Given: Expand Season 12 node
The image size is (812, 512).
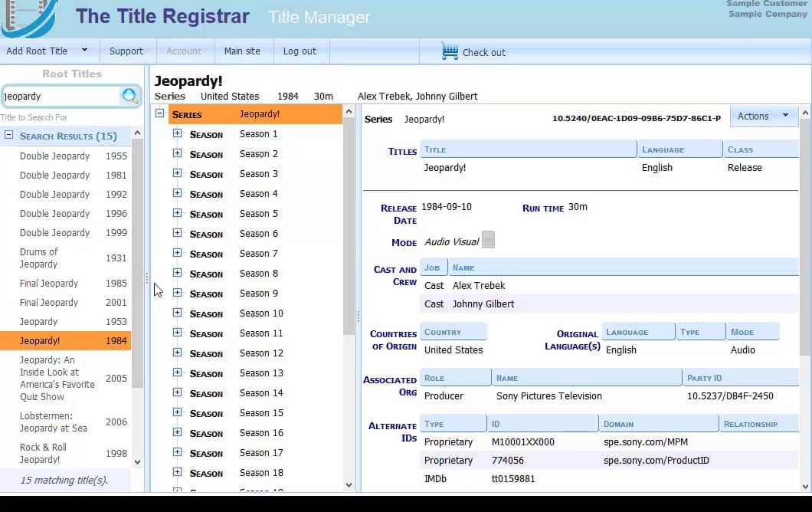Looking at the screenshot, I should (x=177, y=353).
